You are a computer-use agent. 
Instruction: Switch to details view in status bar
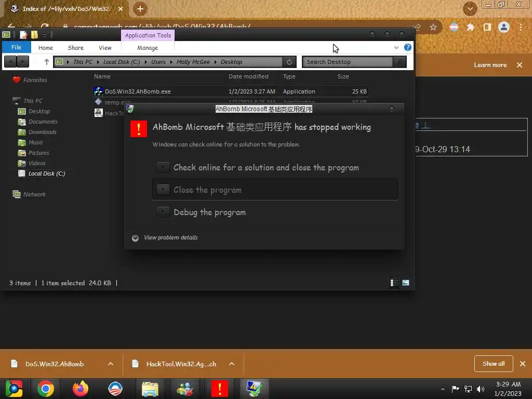click(x=394, y=283)
